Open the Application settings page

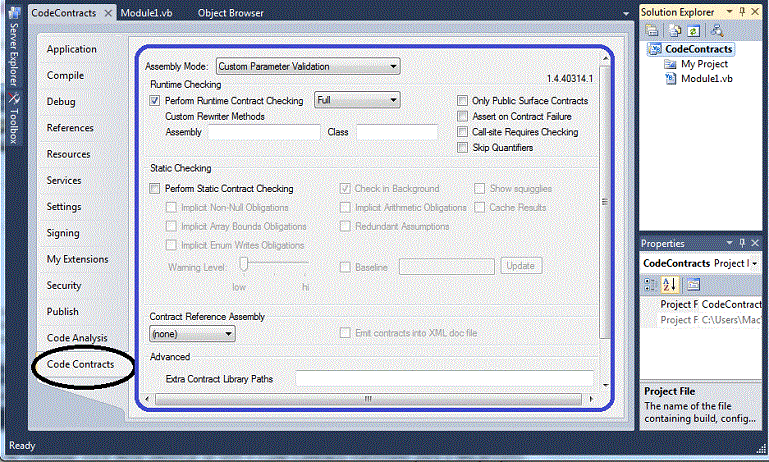(72, 49)
